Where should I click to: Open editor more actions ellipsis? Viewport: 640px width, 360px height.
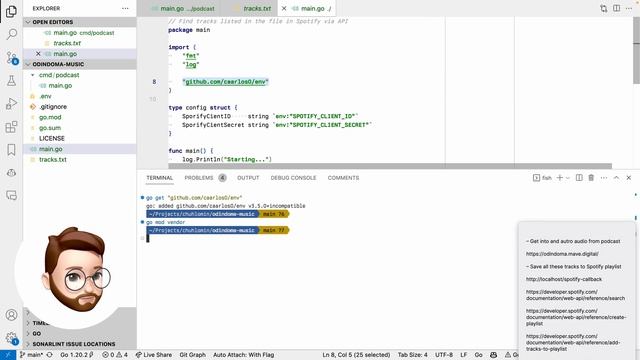pyautogui.click(x=629, y=8)
